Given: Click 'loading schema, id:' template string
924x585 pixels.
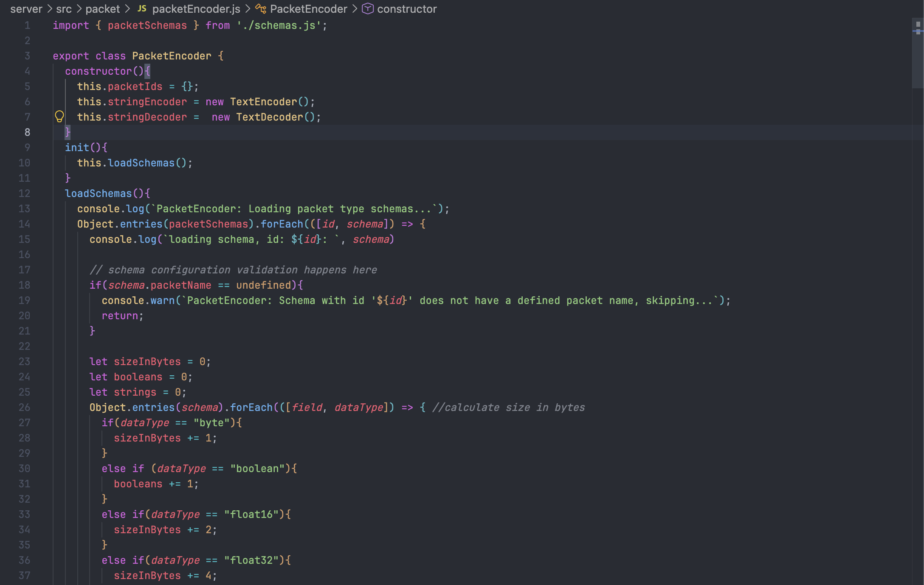Looking at the screenshot, I should pos(227,239).
